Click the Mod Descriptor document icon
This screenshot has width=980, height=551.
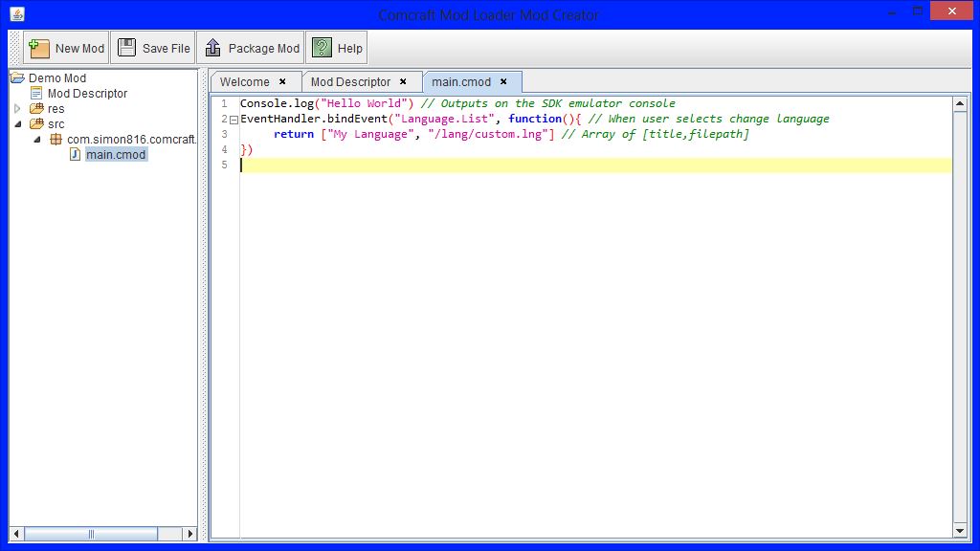point(36,93)
